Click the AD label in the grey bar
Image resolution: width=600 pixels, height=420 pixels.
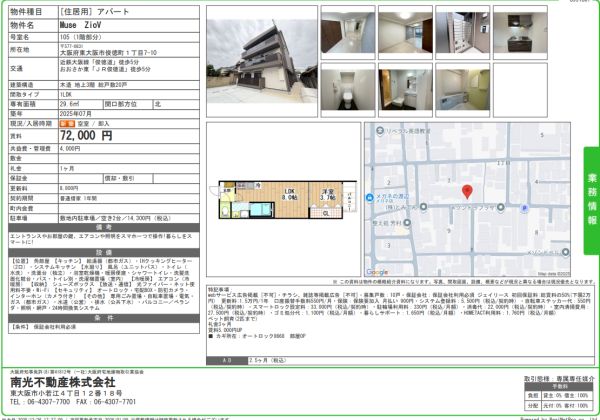pyautogui.click(x=227, y=360)
